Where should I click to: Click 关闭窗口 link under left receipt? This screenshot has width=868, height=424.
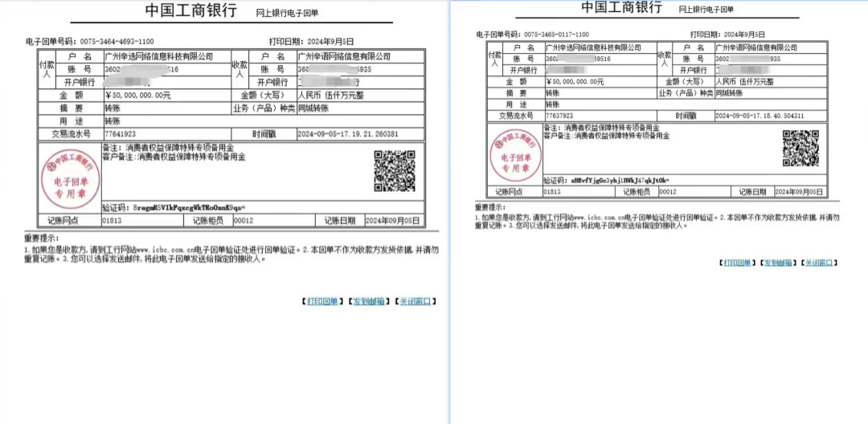pos(415,301)
